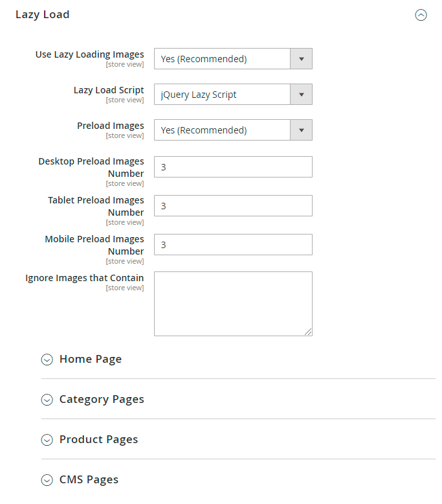This screenshot has width=442, height=504.
Task: Click arrow button of Use Lazy Loading Images
Action: point(301,59)
